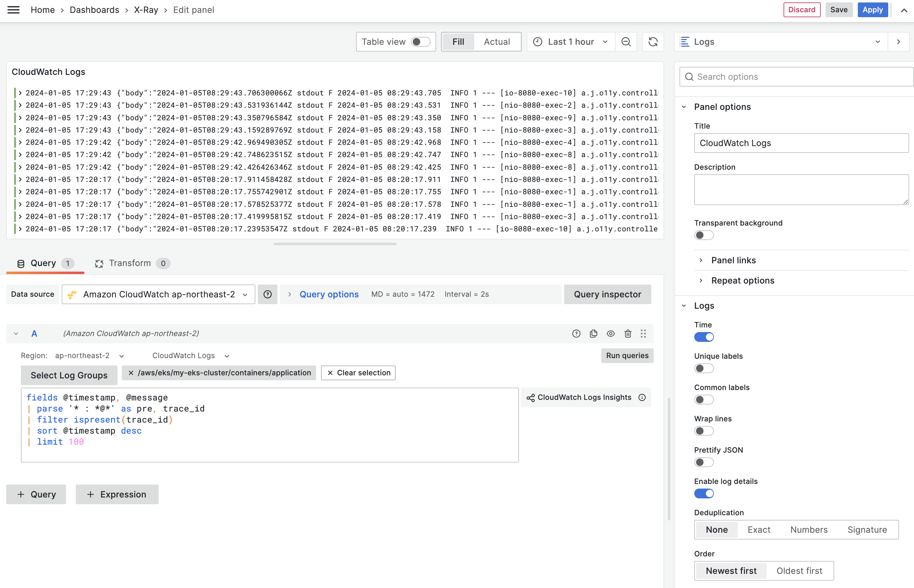Toggle the Wrap lines switch

pyautogui.click(x=704, y=431)
